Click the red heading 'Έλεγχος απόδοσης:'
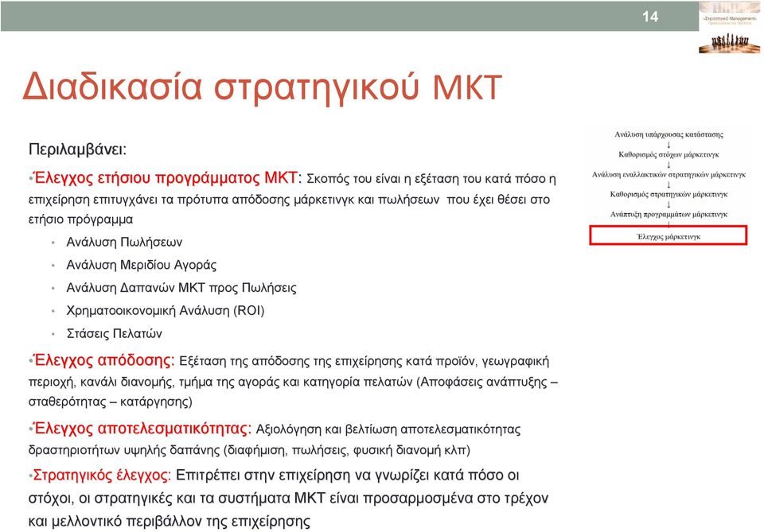Image resolution: width=764 pixels, height=532 pixels. click(103, 360)
